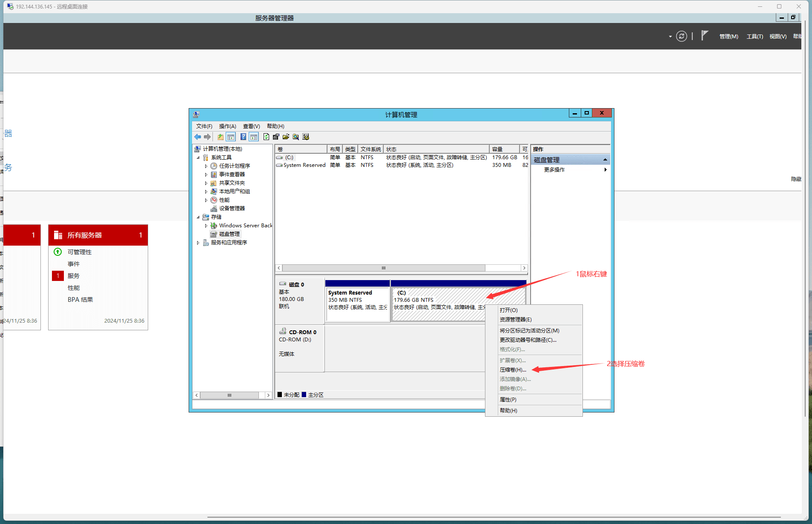The image size is (812, 524).
Task: Click the Up one level folder icon
Action: [x=220, y=137]
